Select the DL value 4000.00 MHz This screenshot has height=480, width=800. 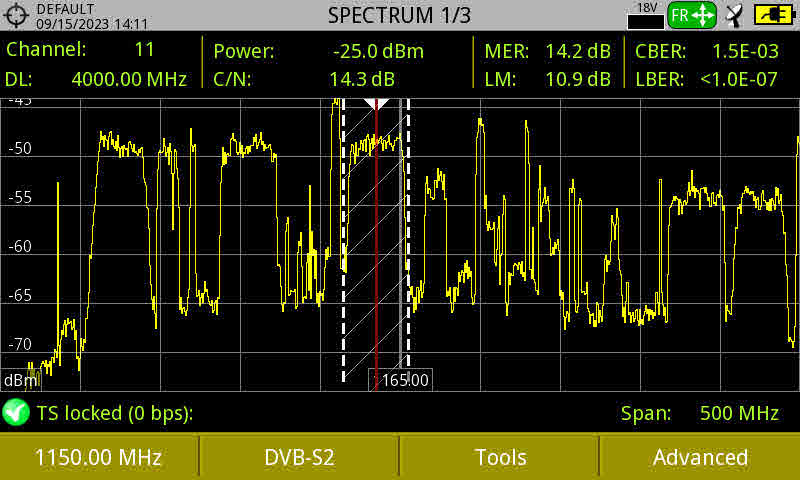click(x=129, y=79)
